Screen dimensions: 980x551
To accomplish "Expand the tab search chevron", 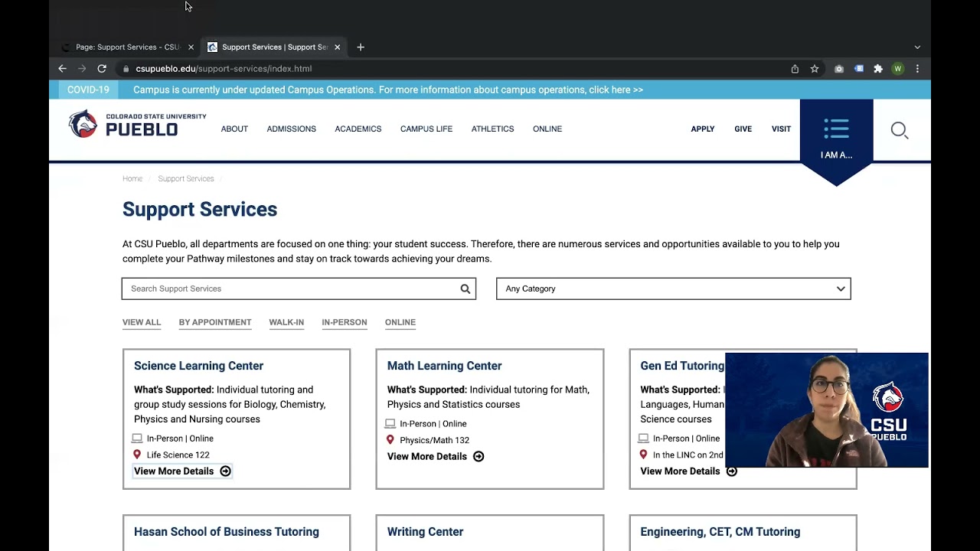I will click(917, 47).
